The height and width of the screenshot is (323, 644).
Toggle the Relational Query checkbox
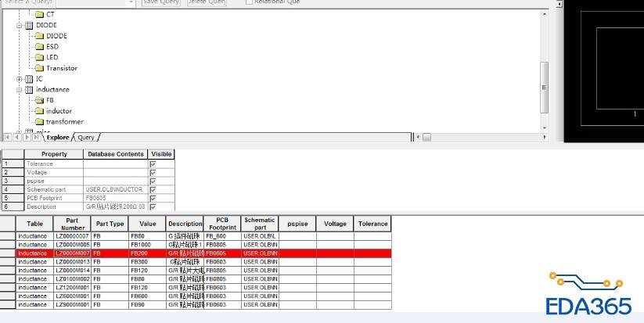[249, 2]
